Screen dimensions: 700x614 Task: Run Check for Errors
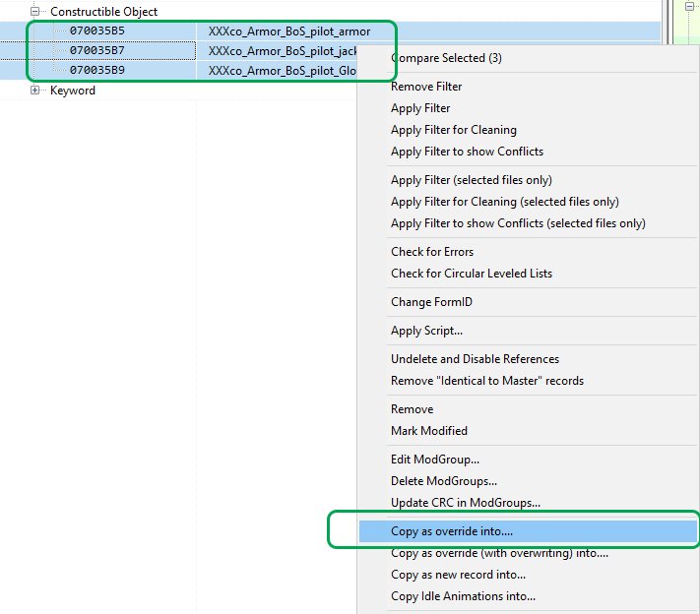(432, 252)
